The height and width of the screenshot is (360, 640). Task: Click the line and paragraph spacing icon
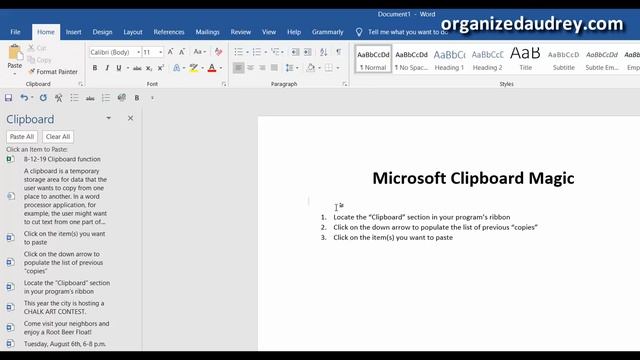point(289,68)
